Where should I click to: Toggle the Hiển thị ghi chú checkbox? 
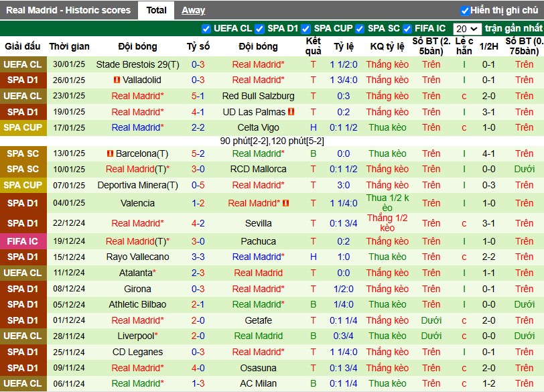pyautogui.click(x=464, y=11)
